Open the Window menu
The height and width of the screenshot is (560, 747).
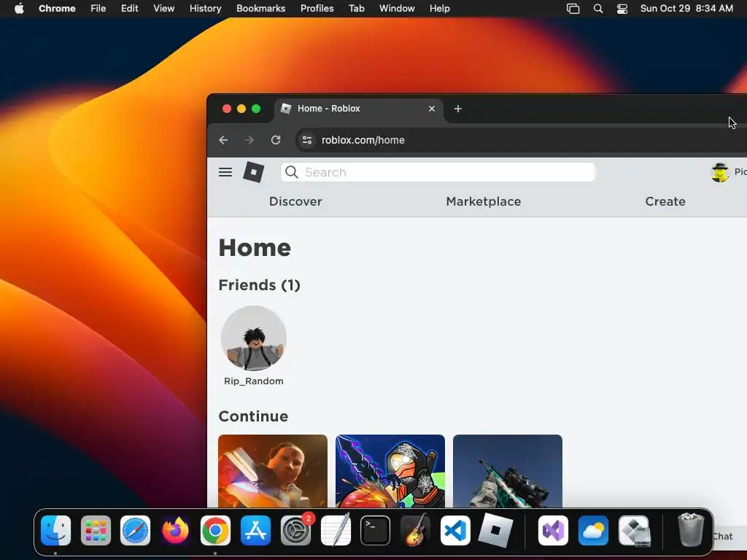point(397,9)
